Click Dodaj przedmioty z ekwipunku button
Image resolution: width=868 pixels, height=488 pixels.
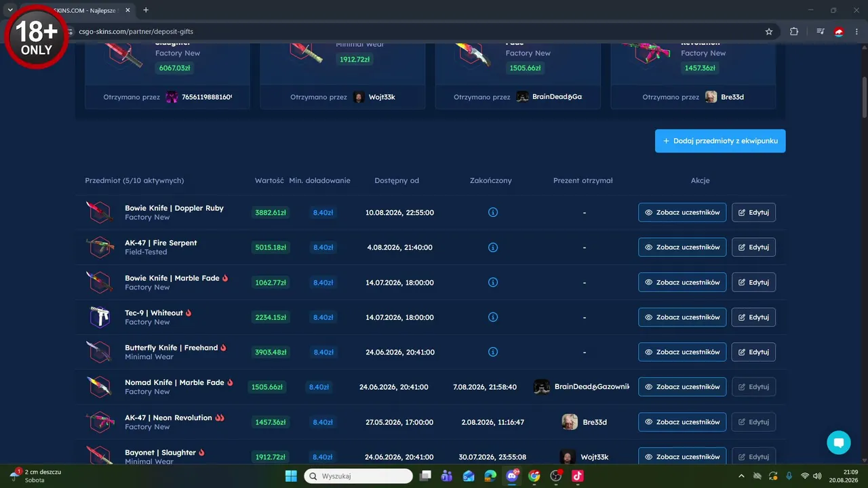click(x=720, y=141)
